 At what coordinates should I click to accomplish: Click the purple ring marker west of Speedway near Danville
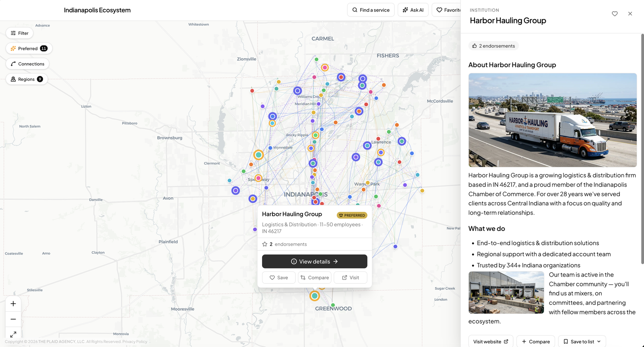click(x=235, y=191)
